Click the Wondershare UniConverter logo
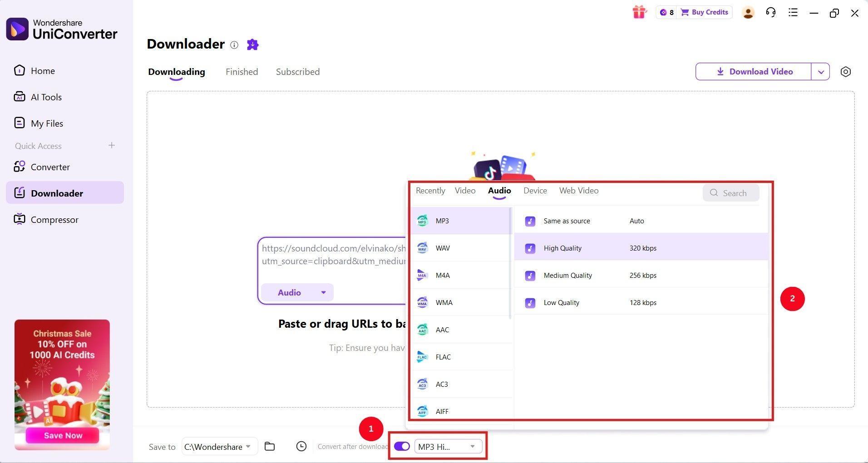 pyautogui.click(x=62, y=29)
